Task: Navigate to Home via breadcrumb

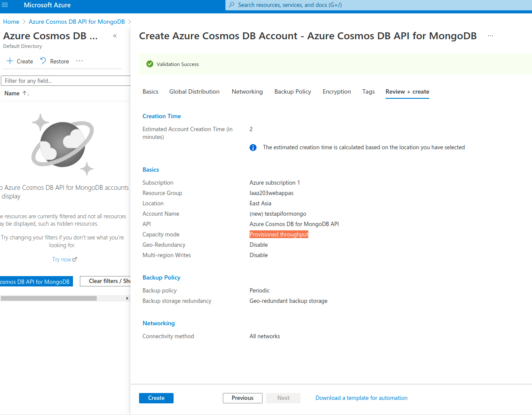Action: [11, 21]
